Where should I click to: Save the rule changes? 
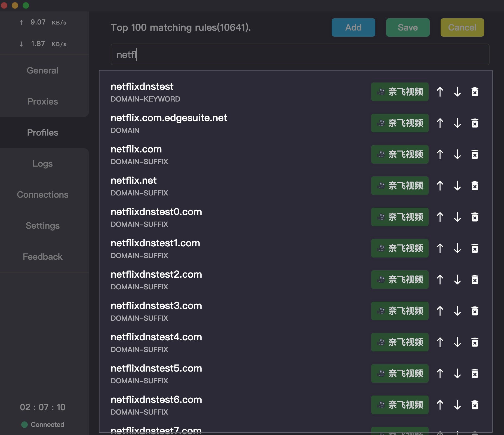point(408,27)
